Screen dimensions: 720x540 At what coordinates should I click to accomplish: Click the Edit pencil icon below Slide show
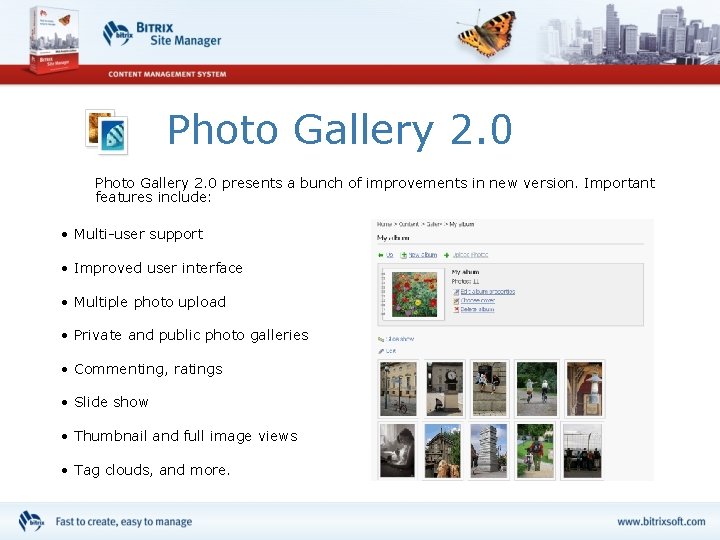(381, 351)
